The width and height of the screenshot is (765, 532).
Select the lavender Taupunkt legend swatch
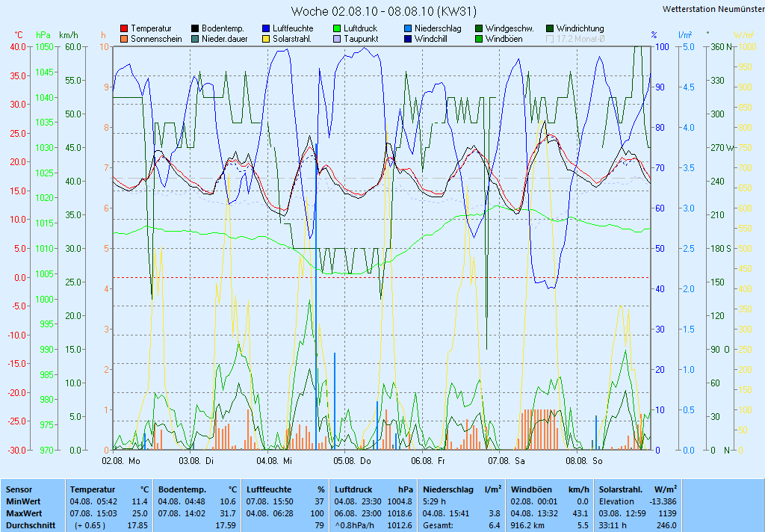click(x=337, y=39)
